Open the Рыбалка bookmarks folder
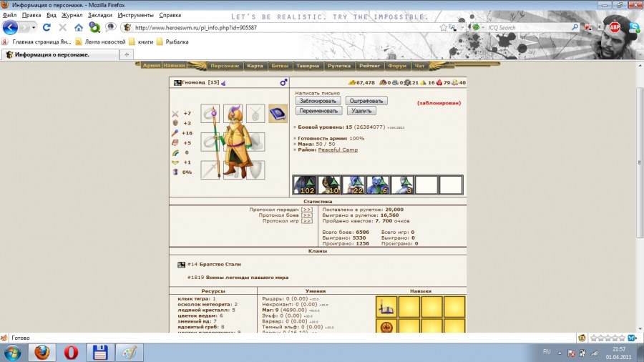644x362 pixels. point(172,42)
